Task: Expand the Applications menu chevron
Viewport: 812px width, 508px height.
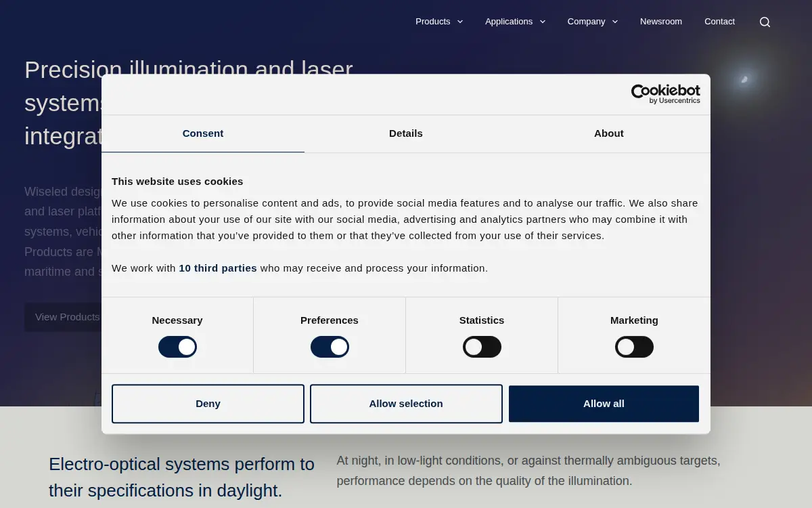Action: [543, 22]
